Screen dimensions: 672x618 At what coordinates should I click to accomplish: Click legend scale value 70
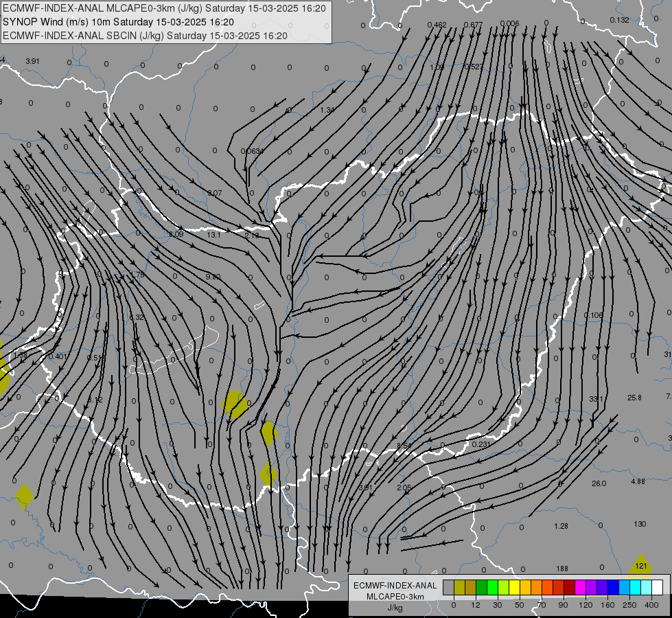[x=542, y=605]
